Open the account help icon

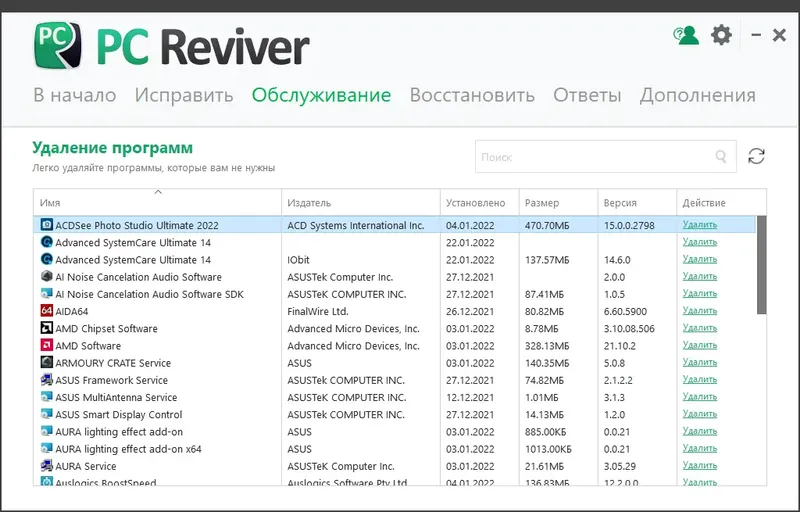[686, 35]
